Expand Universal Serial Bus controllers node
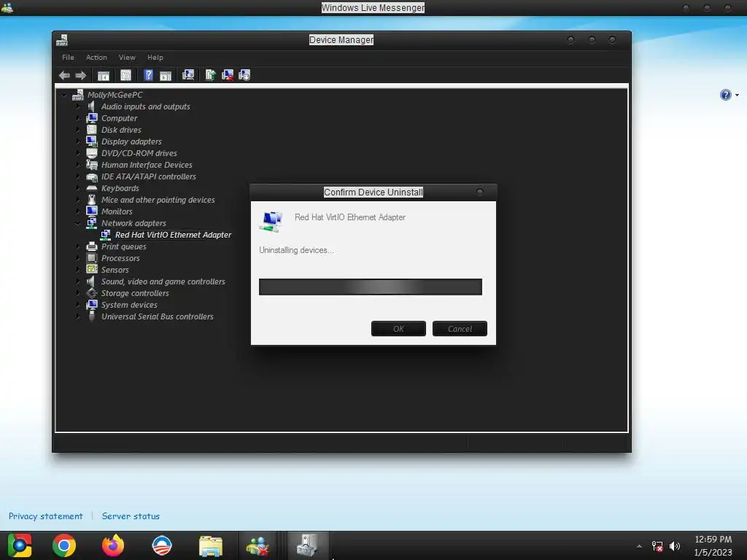 coord(78,316)
